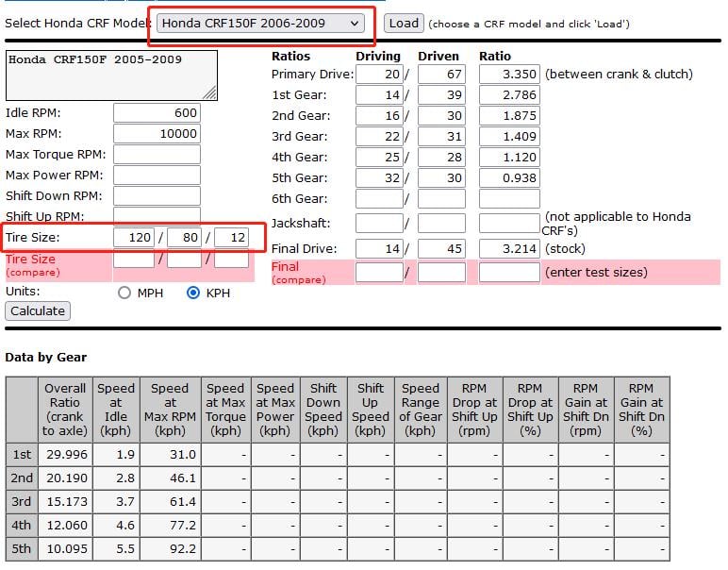
Task: Click the 4th Gear driven field showing 28
Action: [441, 157]
